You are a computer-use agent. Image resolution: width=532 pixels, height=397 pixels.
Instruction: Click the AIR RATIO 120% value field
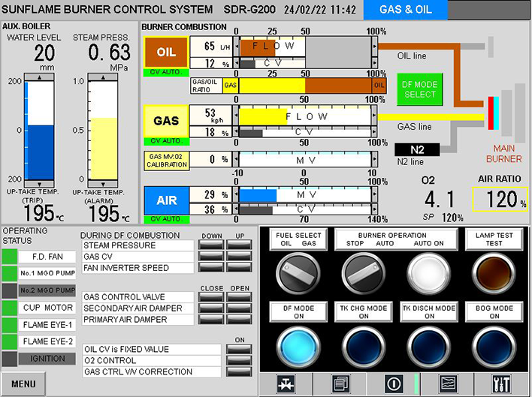pos(499,200)
